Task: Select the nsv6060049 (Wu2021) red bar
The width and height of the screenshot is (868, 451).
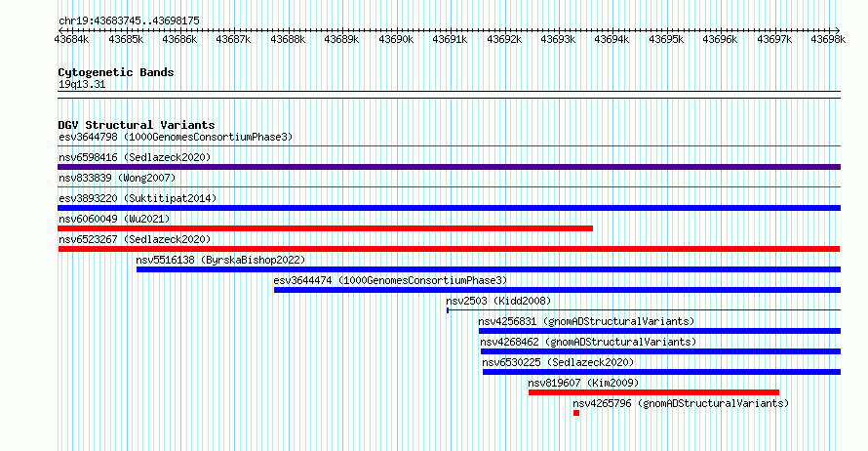Action: tap(325, 228)
